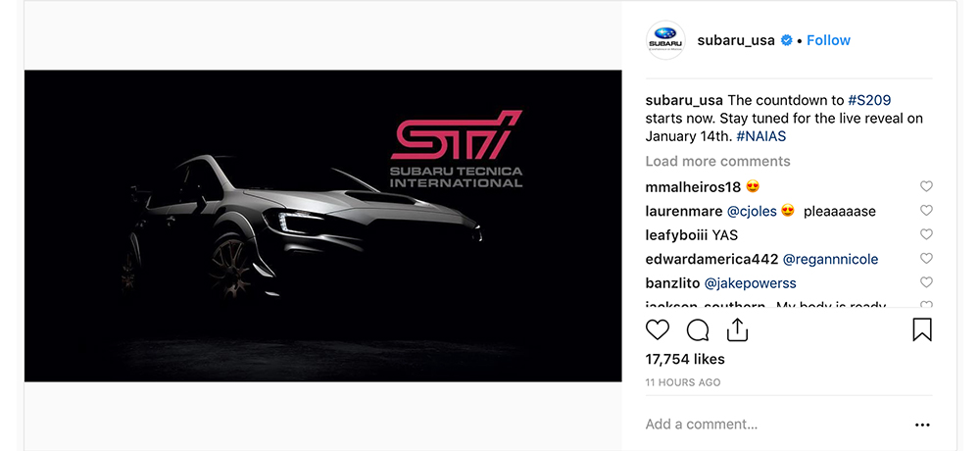The height and width of the screenshot is (451, 980).
Task: Save the post with the bookmark icon
Action: coord(922,329)
